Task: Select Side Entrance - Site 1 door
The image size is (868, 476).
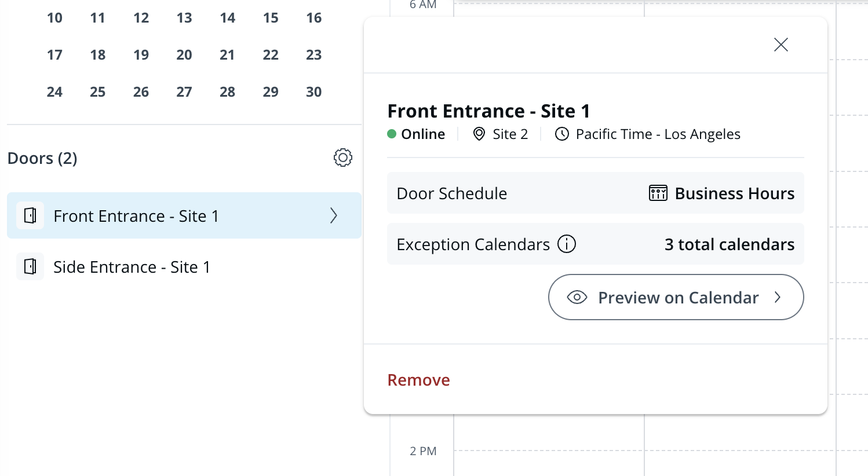Action: [x=132, y=267]
